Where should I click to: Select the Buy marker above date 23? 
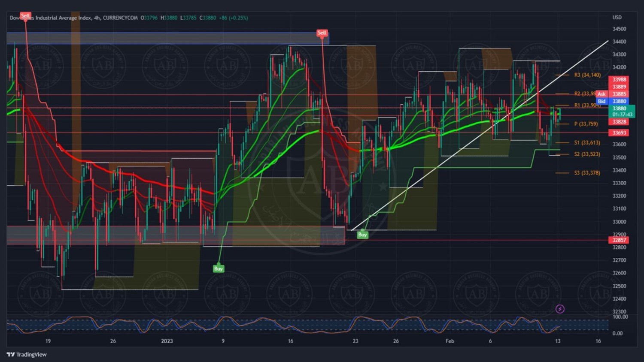[x=362, y=235]
